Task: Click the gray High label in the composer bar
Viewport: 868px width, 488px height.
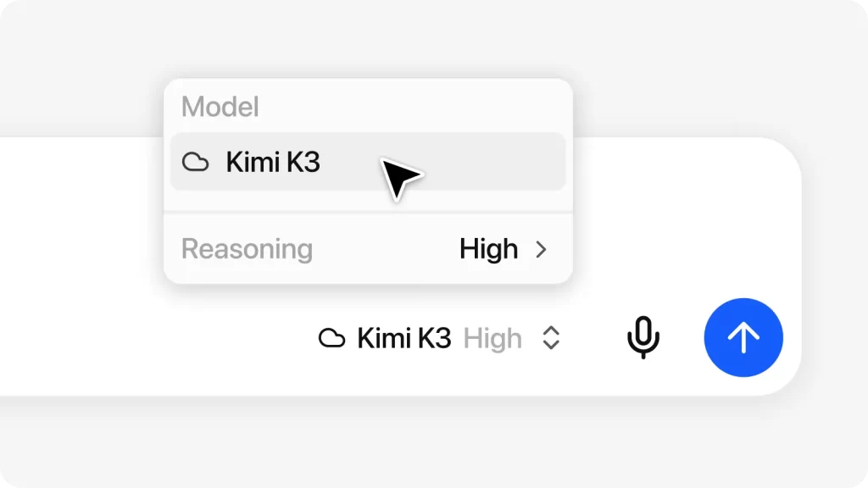Action: 492,338
